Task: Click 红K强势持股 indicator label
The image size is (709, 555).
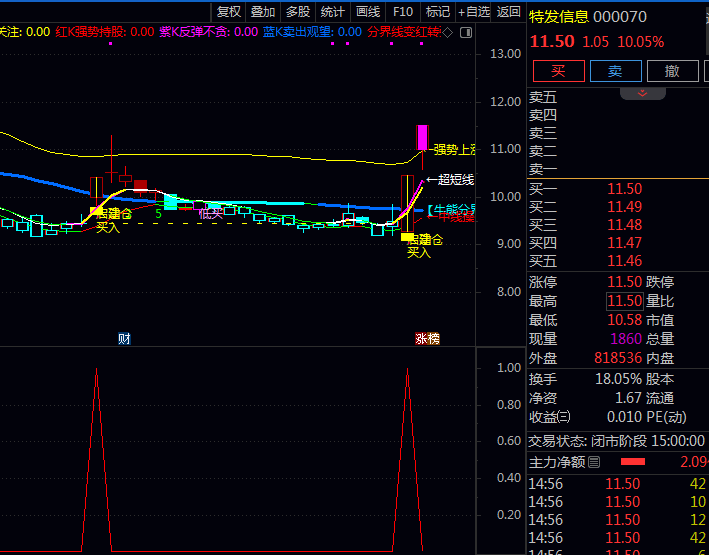Action: (104, 32)
